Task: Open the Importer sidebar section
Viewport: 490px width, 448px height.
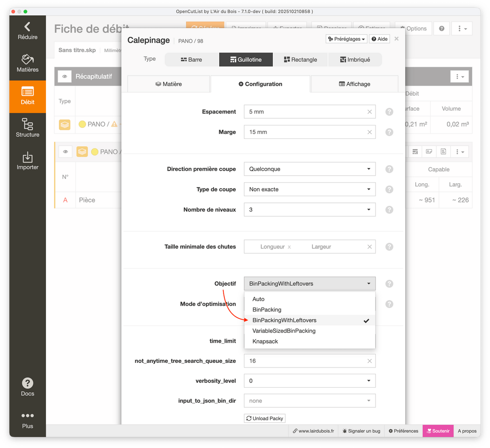Action: (27, 161)
